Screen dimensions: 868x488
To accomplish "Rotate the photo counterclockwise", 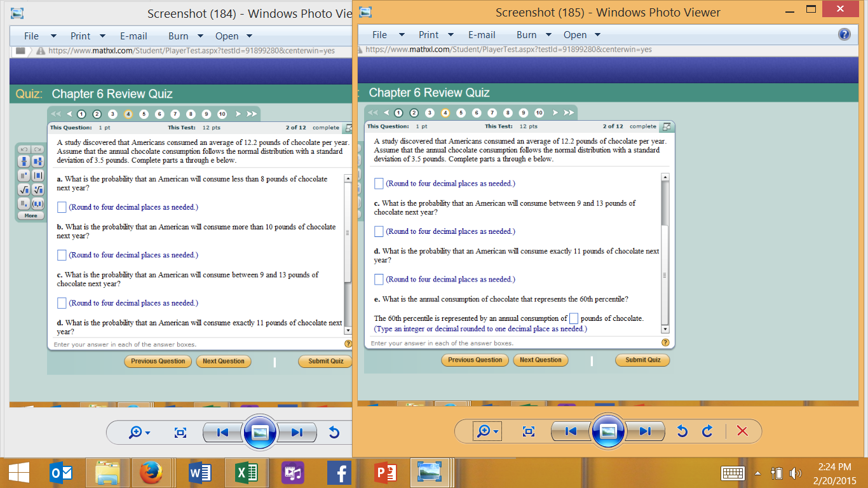I will [682, 431].
